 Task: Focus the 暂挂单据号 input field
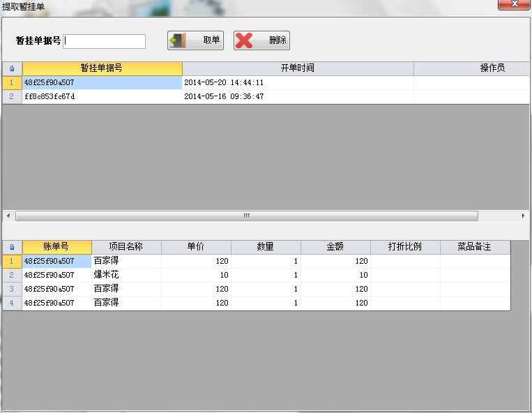[x=104, y=41]
